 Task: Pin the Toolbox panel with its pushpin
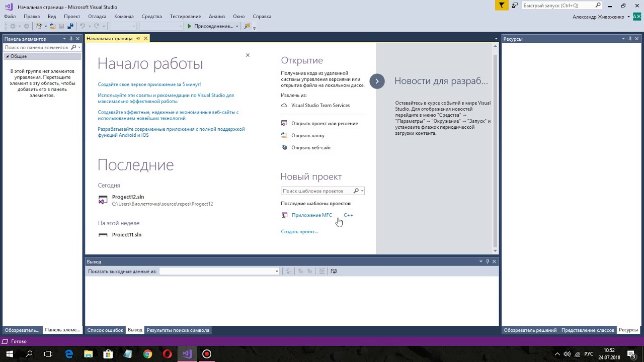(71, 39)
